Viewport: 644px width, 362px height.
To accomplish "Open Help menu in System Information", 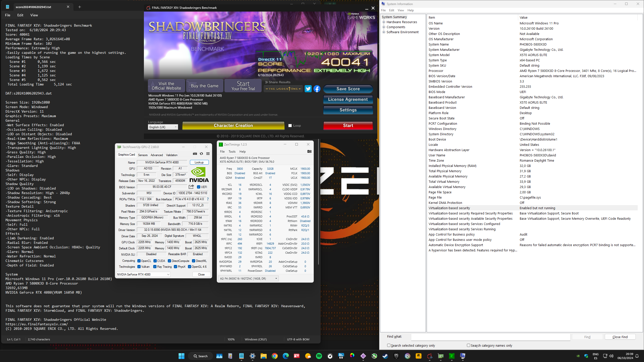I will [x=411, y=10].
